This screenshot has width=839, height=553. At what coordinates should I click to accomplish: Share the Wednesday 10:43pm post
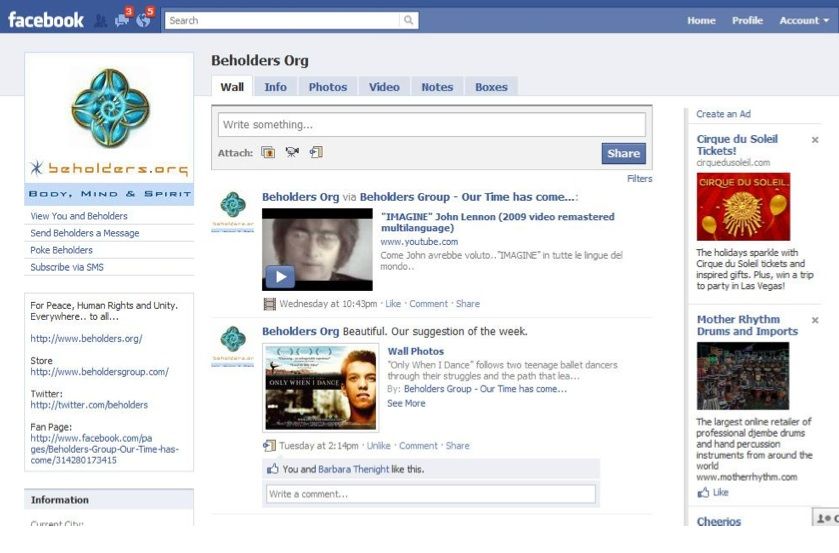pos(468,304)
